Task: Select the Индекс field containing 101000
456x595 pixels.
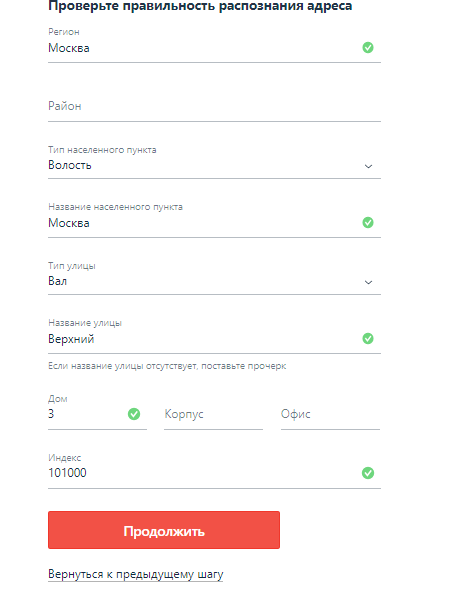Action: pos(214,470)
